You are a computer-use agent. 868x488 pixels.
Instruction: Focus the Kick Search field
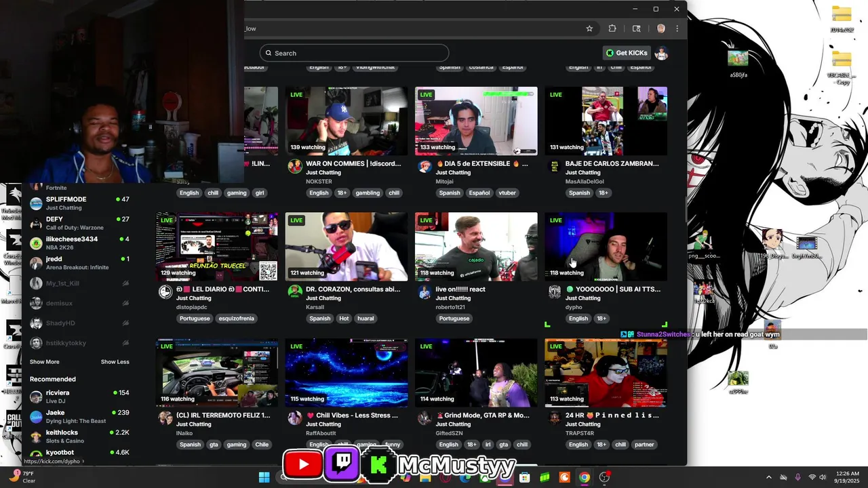click(x=354, y=53)
